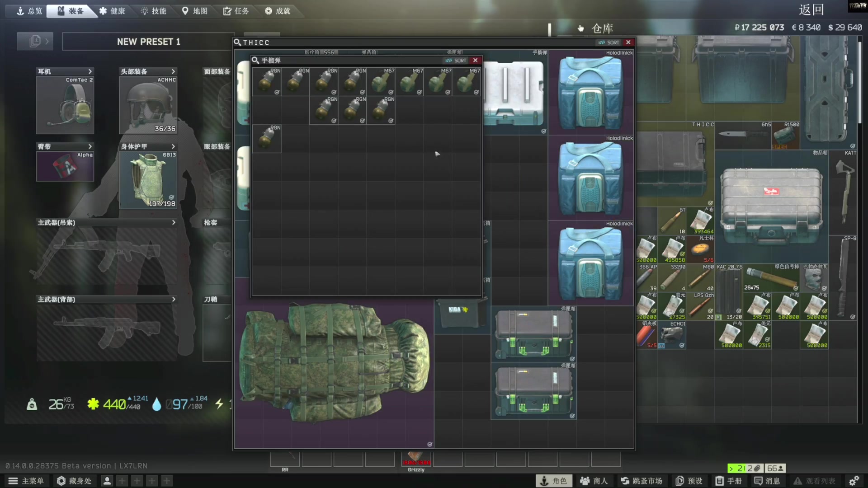Screen dimensions: 868x488
Task: Close the 手榴弹 grenade case window
Action: tap(476, 61)
